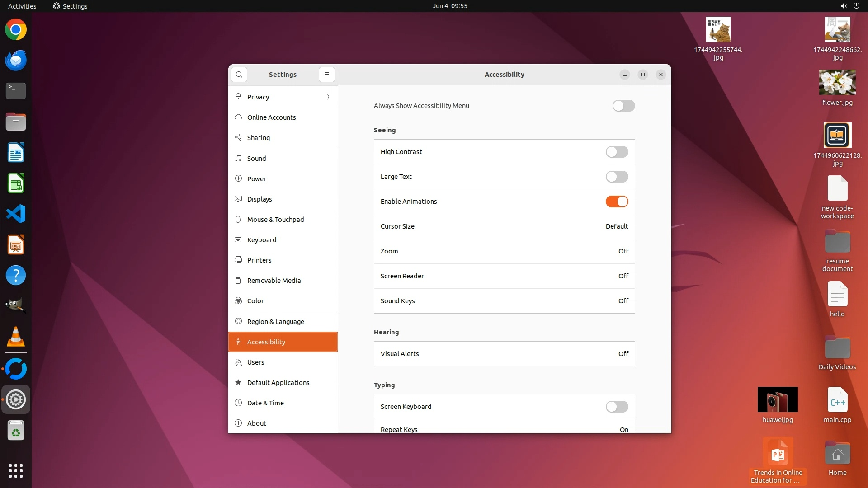Expand the Privacy chevron arrow
Viewport: 868px width, 488px height.
328,97
